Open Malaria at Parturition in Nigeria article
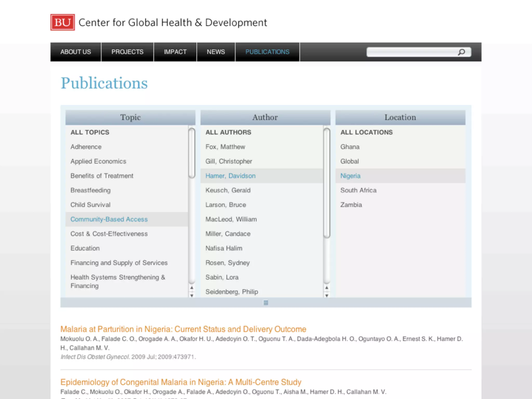Viewport: 532px width, 399px height. coord(183,329)
